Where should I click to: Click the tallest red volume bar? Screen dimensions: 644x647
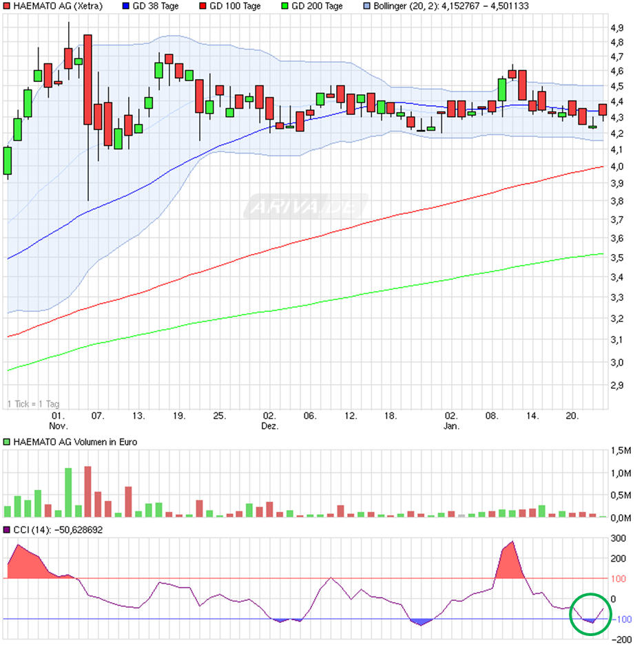(x=88, y=491)
